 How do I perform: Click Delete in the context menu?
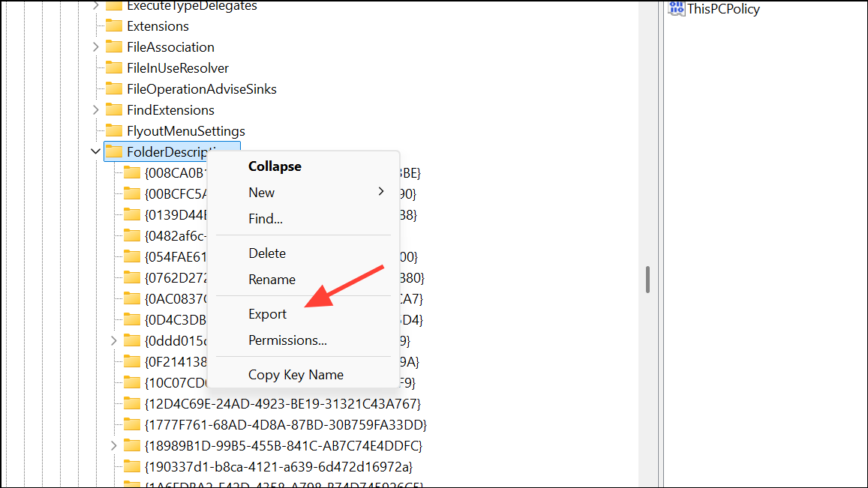pos(266,253)
